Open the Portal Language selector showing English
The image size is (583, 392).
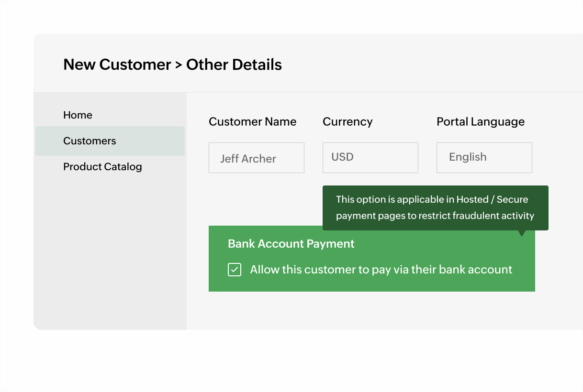[484, 157]
